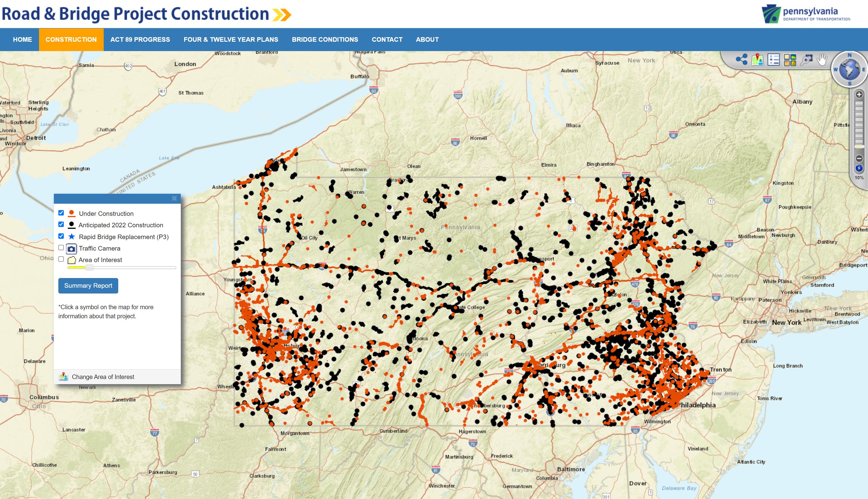Click the zoom out minus button

pyautogui.click(x=859, y=158)
